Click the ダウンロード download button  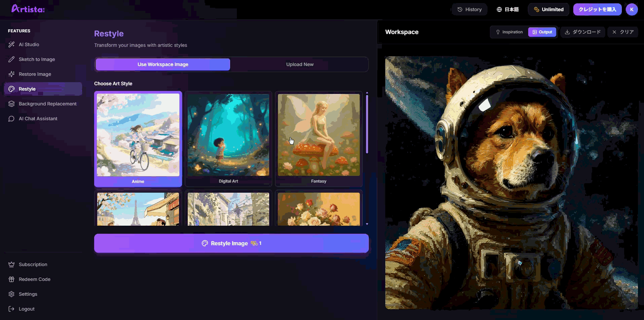pos(582,32)
